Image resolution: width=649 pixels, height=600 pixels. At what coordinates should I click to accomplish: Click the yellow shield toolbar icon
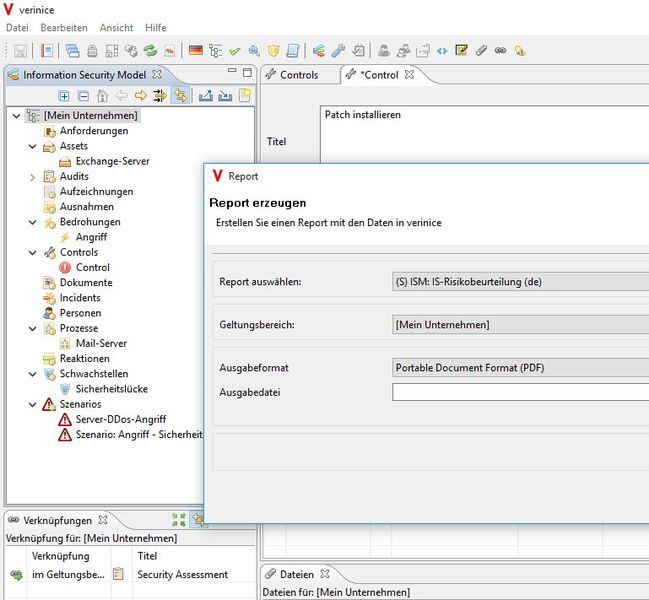(x=273, y=51)
